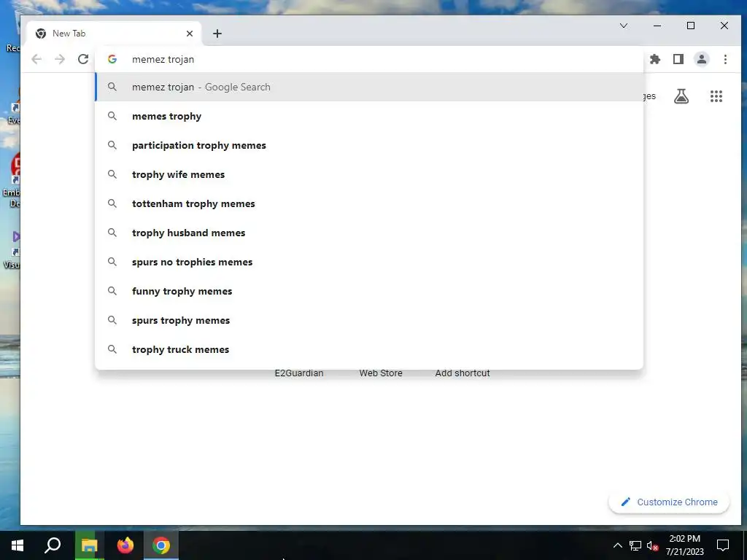Open the Windows Start menu
Viewport: 747px width, 560px height.
[x=18, y=545]
